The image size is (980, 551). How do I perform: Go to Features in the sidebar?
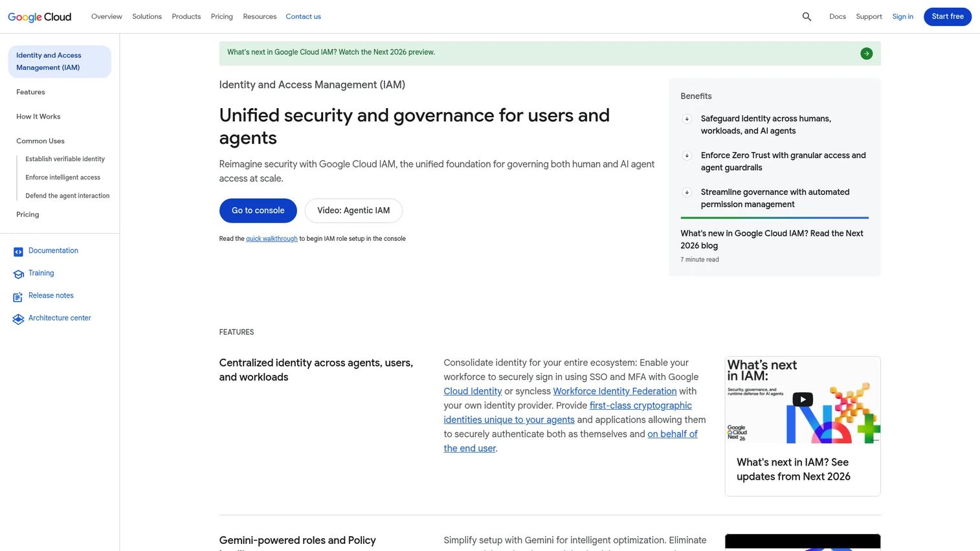pos(30,92)
